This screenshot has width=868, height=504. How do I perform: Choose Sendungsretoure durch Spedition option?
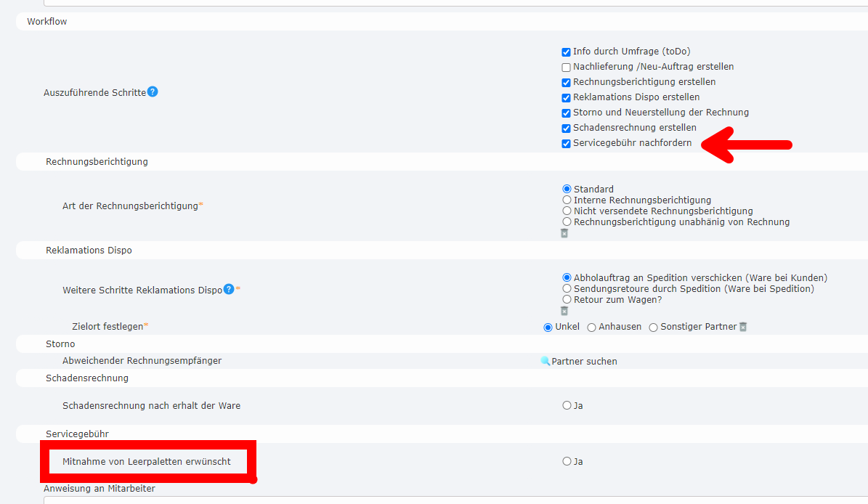[x=567, y=288]
